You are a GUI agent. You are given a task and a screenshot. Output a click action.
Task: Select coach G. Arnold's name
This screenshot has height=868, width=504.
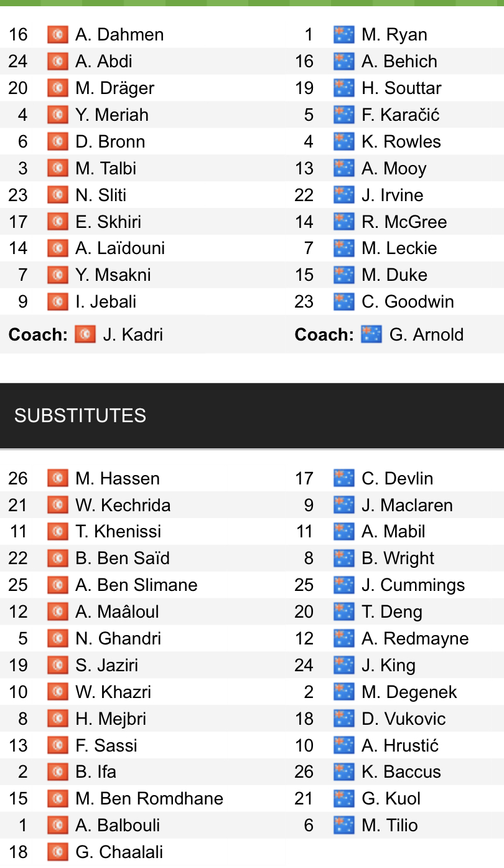[x=426, y=334]
